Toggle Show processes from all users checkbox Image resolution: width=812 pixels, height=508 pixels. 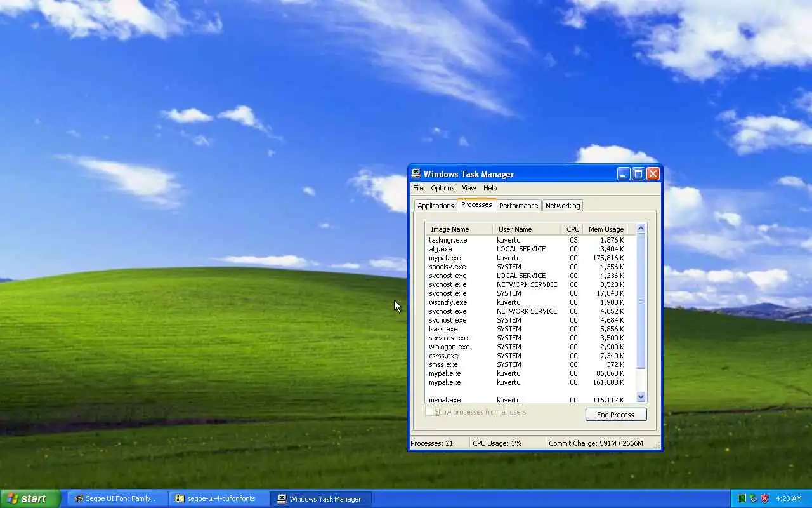click(429, 412)
